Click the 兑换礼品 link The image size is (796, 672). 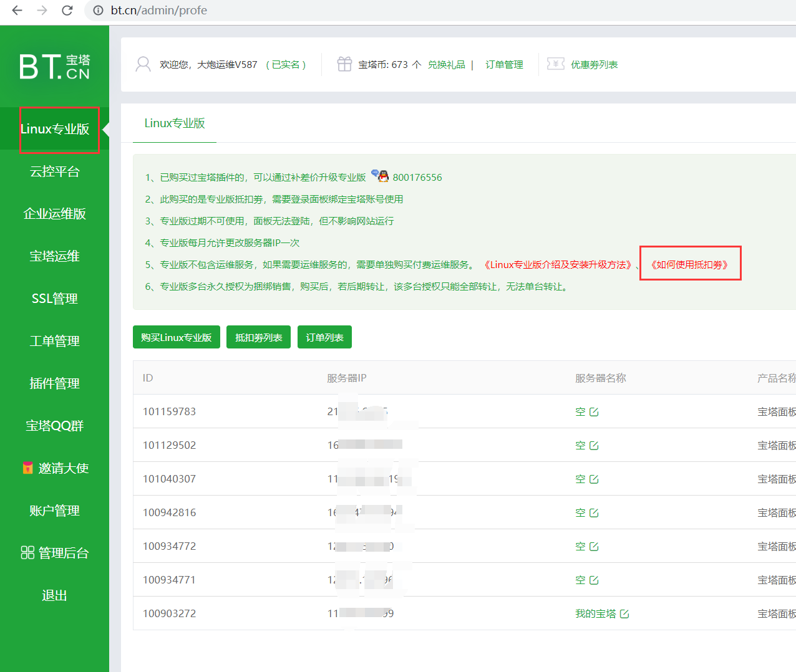[x=447, y=65]
